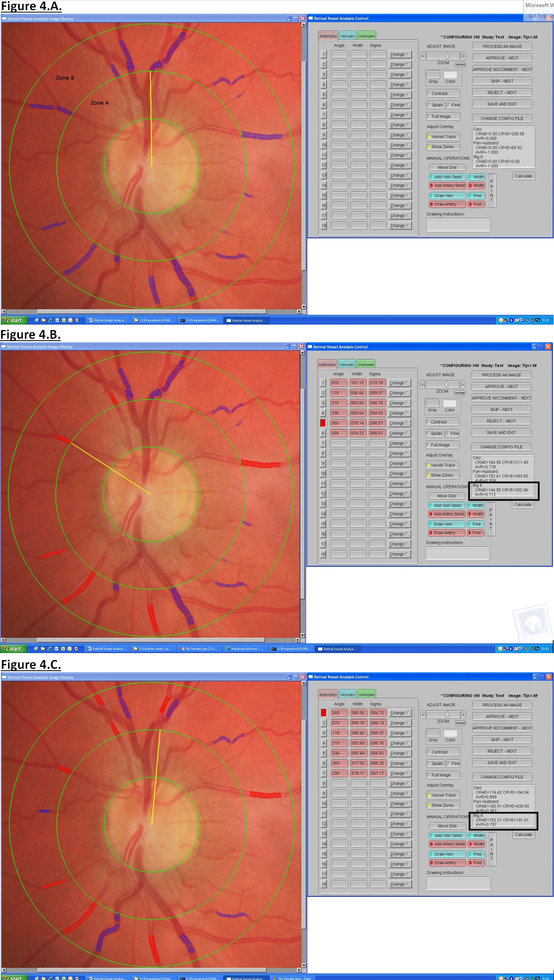Open Change dropdown for row 5, Figure 4.B

coord(399,423)
